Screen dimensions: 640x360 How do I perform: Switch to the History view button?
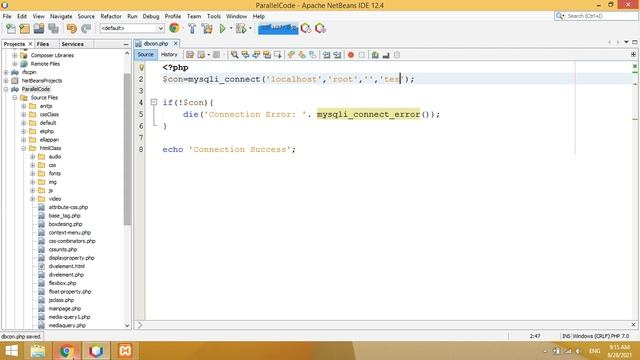pos(169,54)
